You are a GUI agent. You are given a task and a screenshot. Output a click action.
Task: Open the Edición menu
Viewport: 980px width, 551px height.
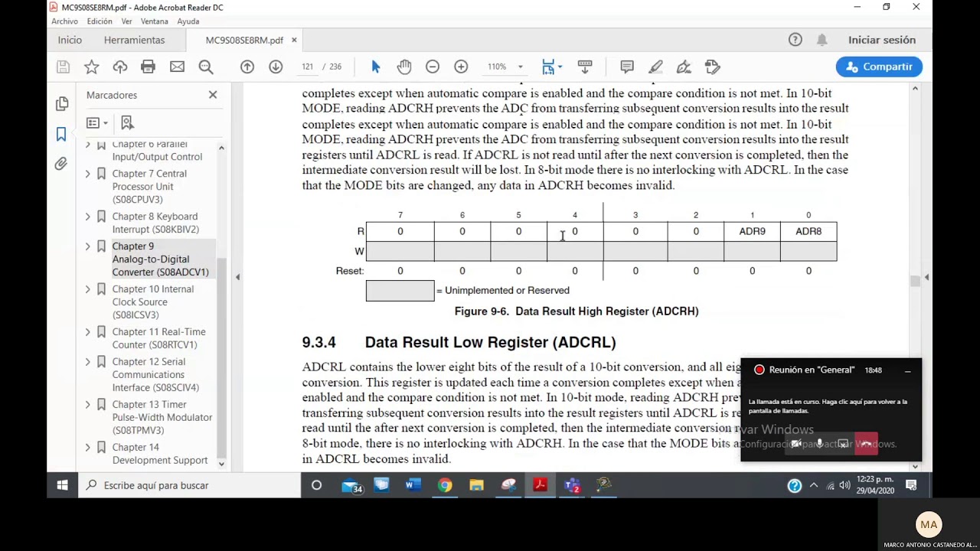tap(100, 21)
